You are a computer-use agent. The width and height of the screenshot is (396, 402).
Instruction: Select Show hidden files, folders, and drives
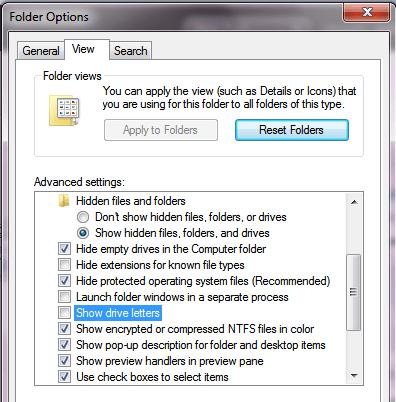click(x=83, y=233)
